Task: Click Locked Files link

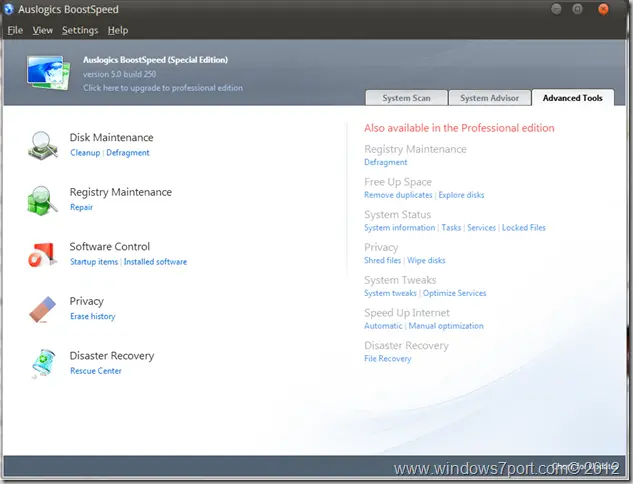Action: coord(524,228)
